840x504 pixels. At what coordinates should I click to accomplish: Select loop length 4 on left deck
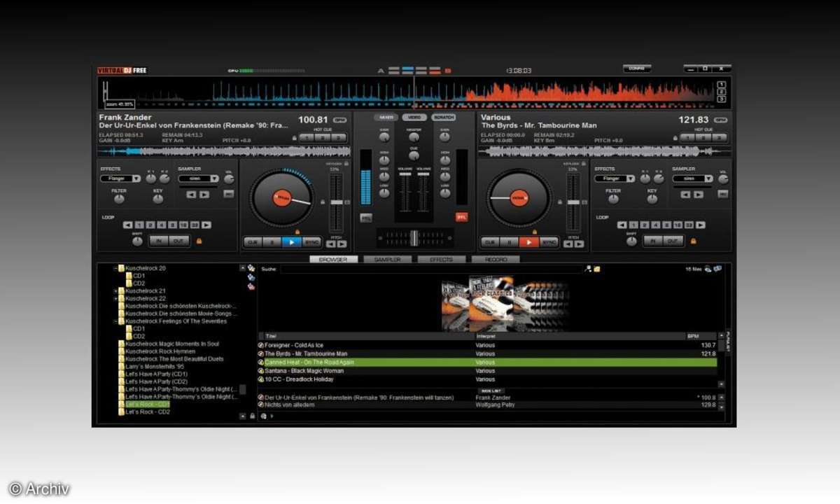point(161,225)
